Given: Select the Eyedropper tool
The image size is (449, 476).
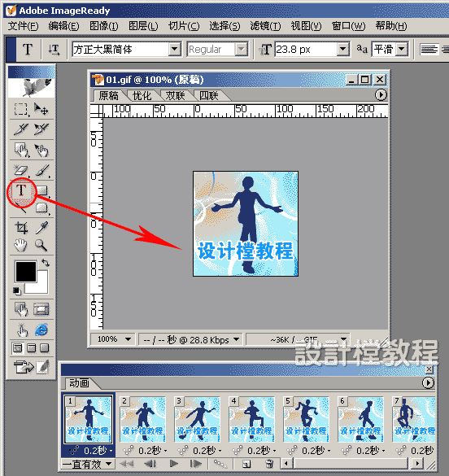Looking at the screenshot, I should click(x=41, y=228).
